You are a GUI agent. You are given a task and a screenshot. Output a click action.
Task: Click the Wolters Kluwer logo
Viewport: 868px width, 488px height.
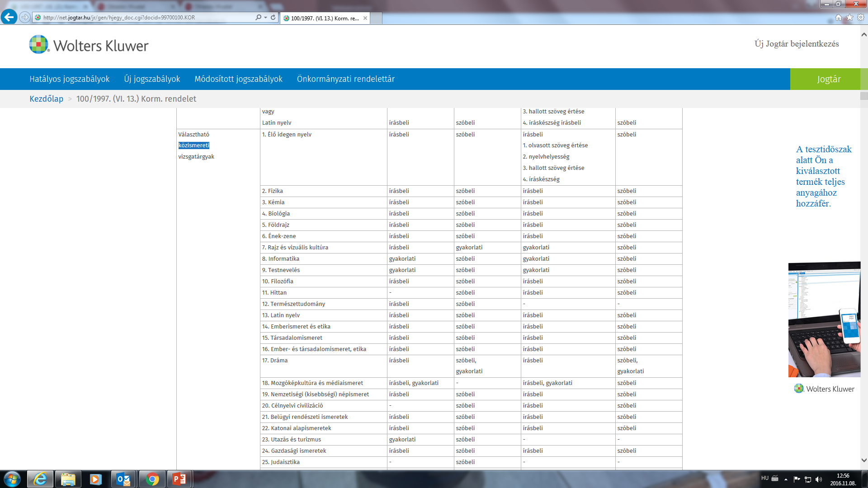(89, 45)
